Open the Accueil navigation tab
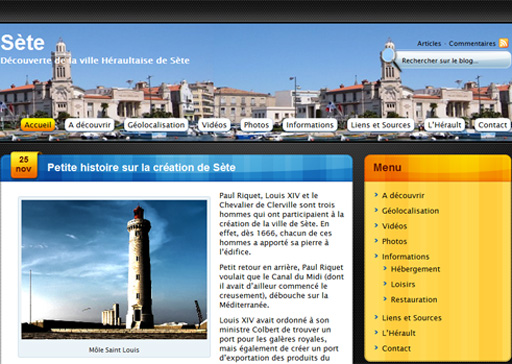This screenshot has height=364, width=512. pos(38,125)
